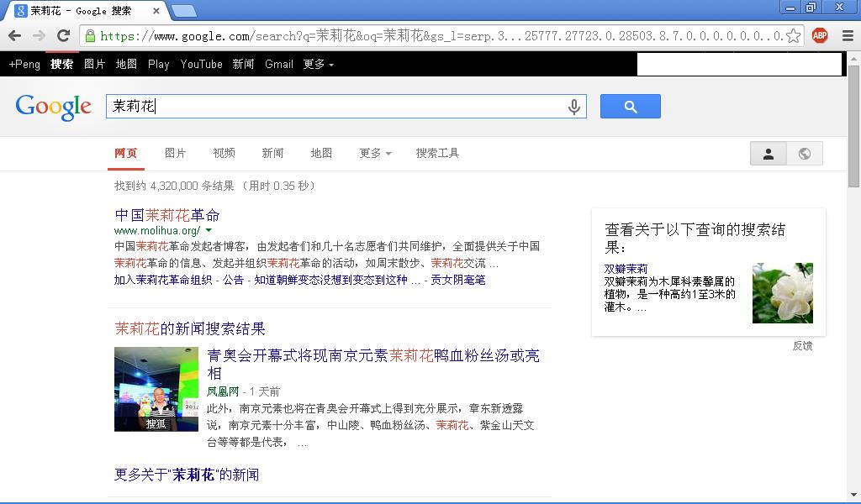Click the 搜狐 news thumbnail image
The width and height of the screenshot is (861, 504).
pyautogui.click(x=156, y=389)
